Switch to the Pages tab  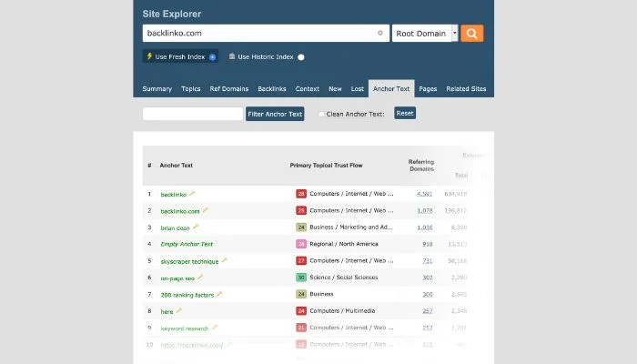(429, 88)
